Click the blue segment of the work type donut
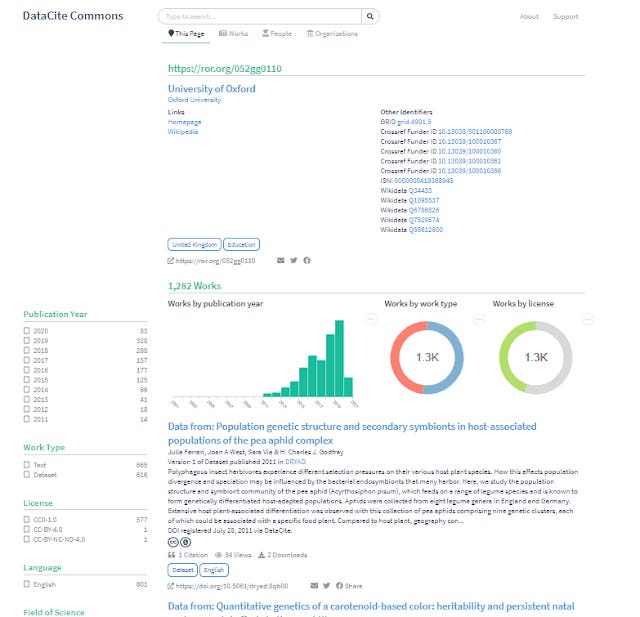This screenshot has width=640, height=617. pyautogui.click(x=458, y=357)
